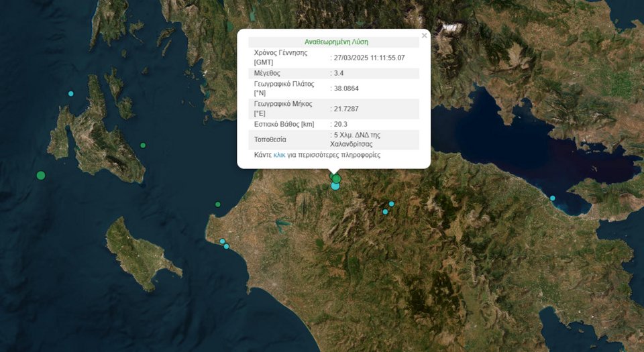Select the large green marker beneath popup pointer

336,178
